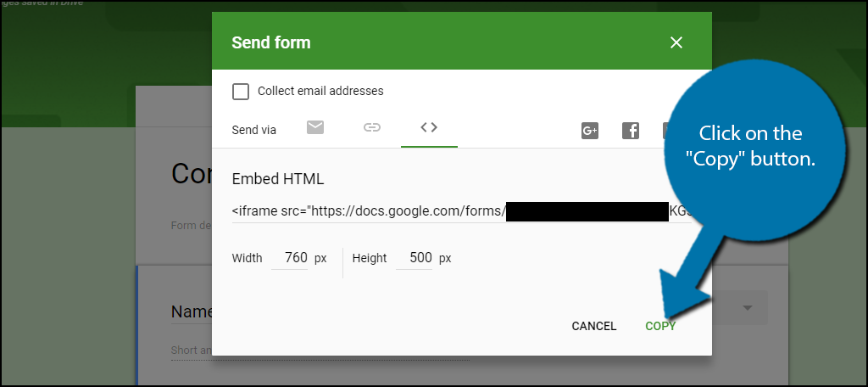Click the 'Send via' label
The width and height of the screenshot is (868, 387).
click(x=253, y=130)
